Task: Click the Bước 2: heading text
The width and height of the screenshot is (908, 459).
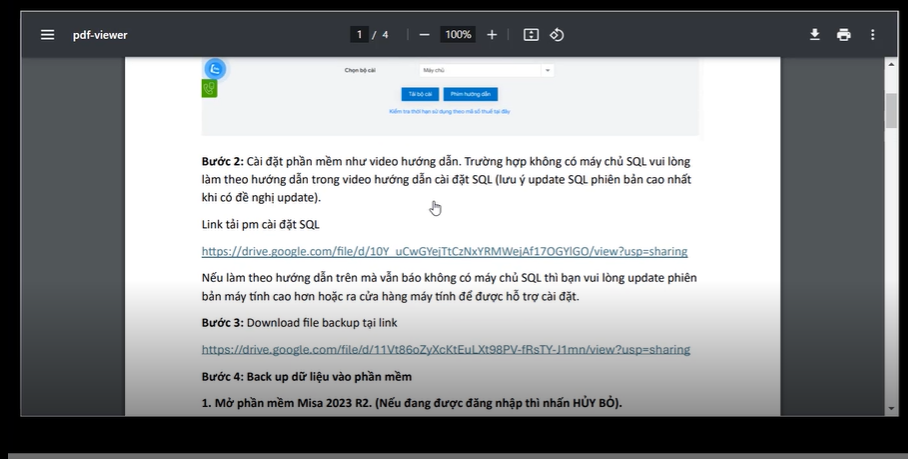Action: click(222, 161)
